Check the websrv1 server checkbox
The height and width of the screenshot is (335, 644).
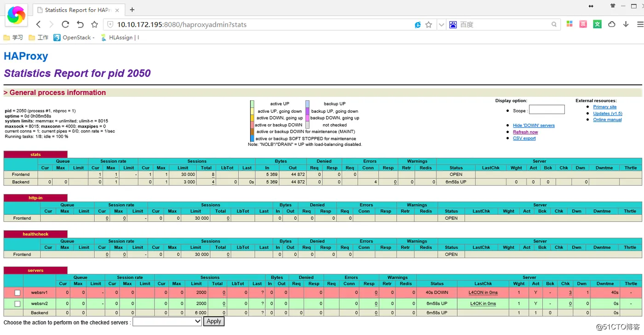point(17,293)
